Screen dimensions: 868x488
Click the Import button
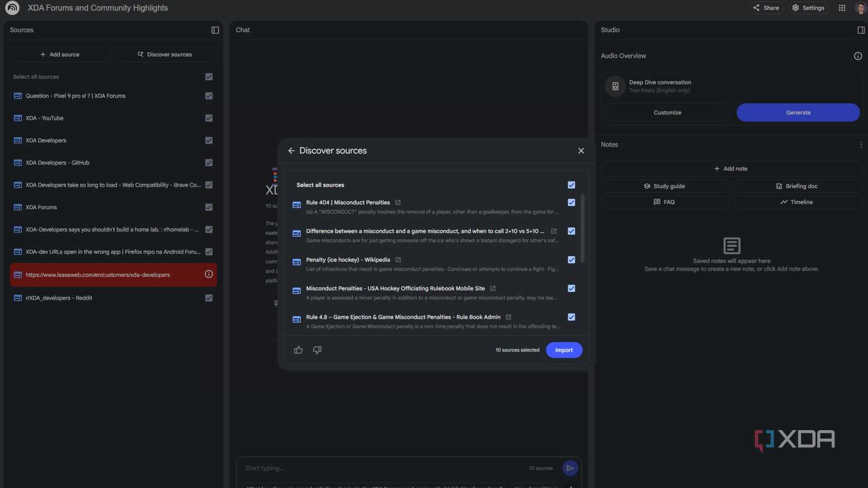pyautogui.click(x=564, y=350)
